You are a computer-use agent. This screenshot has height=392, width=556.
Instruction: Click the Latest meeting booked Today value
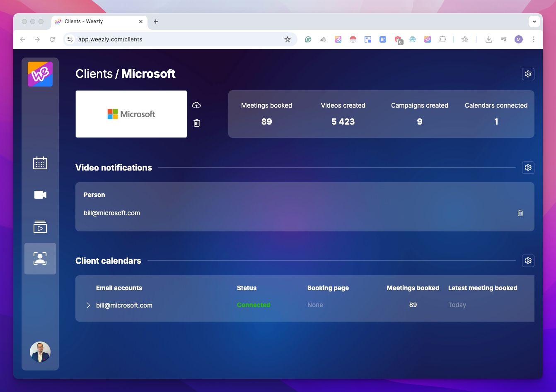point(457,305)
